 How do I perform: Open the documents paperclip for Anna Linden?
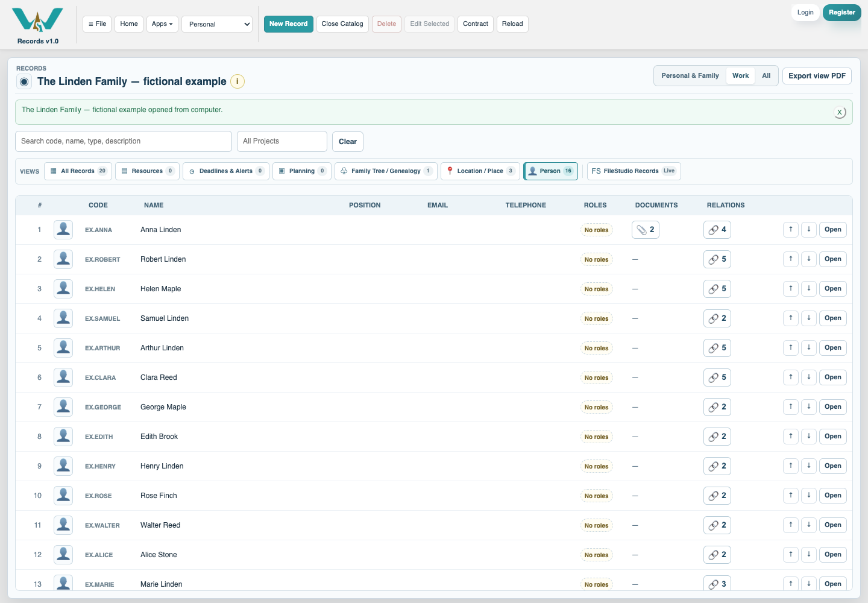tap(645, 230)
